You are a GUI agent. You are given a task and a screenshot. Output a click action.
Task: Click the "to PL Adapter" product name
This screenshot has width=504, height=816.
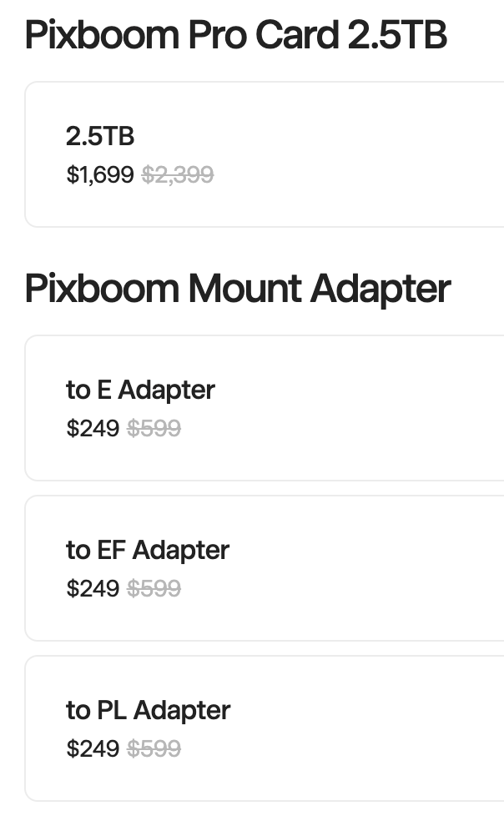(149, 710)
